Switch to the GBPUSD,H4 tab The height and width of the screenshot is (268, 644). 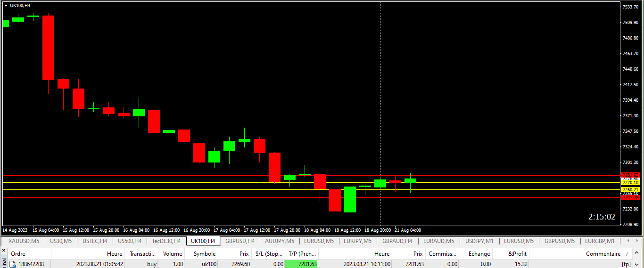click(x=240, y=241)
